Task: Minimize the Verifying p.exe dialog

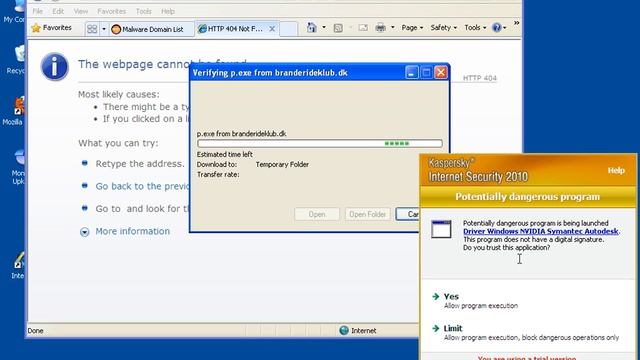Action: (x=411, y=73)
